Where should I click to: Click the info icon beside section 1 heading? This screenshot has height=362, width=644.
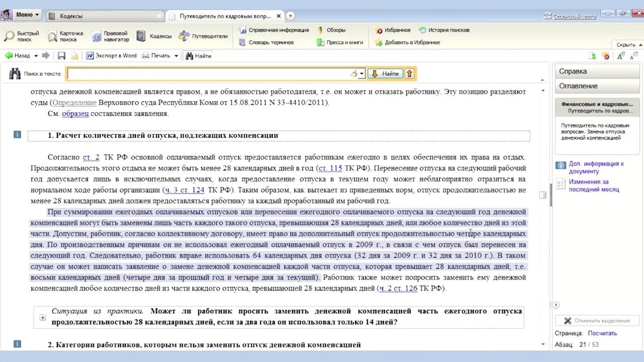17,135
